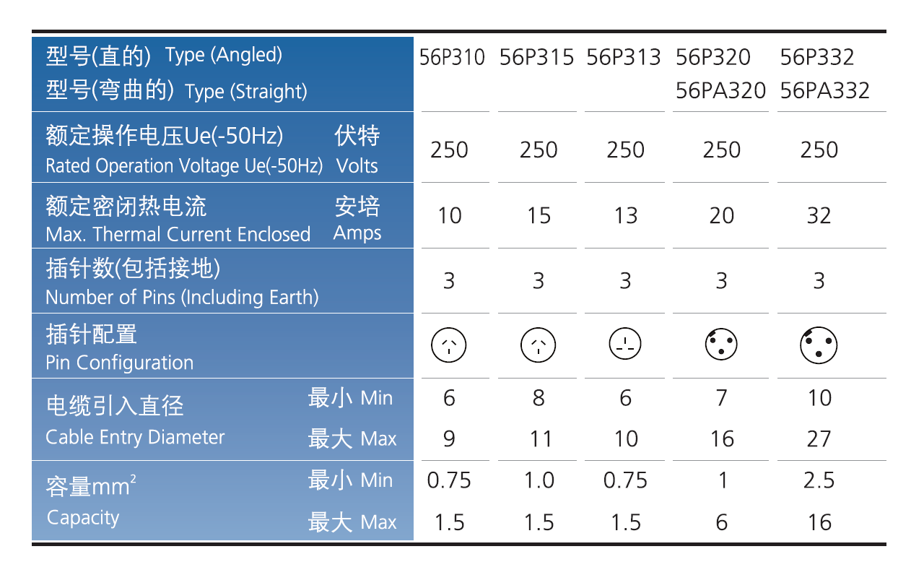Click the Cable Entry Diameter label

[135, 437]
